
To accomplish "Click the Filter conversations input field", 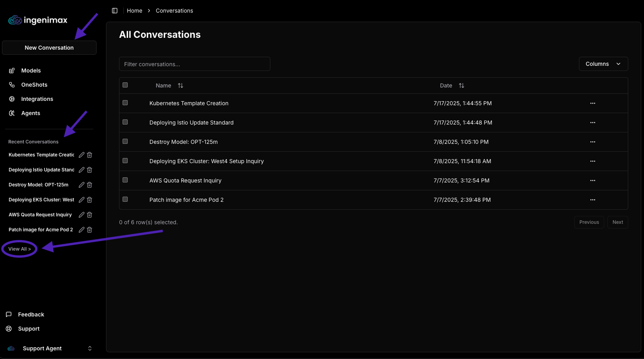I will 195,64.
